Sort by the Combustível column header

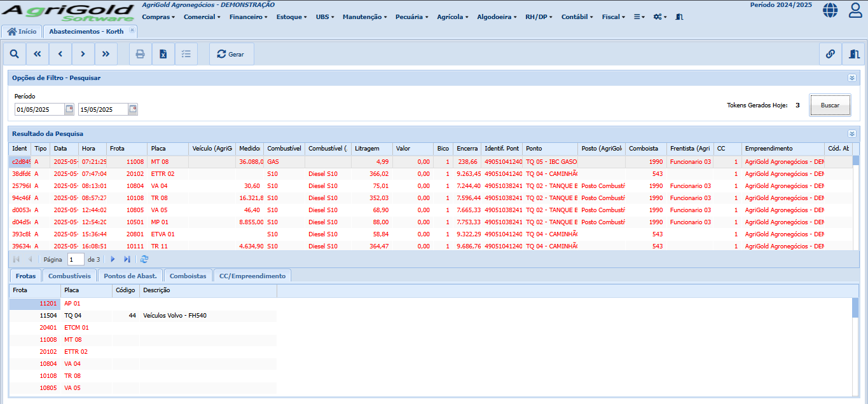[x=284, y=149]
